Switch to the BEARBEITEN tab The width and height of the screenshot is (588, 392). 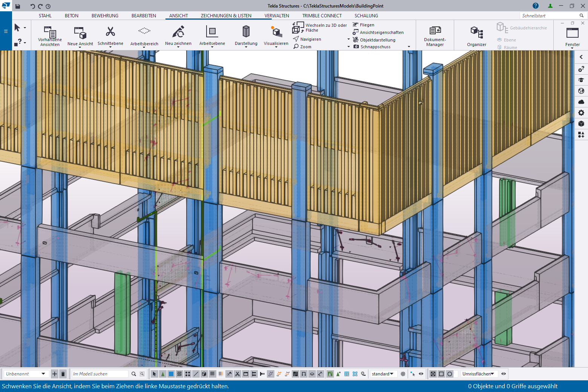[144, 16]
